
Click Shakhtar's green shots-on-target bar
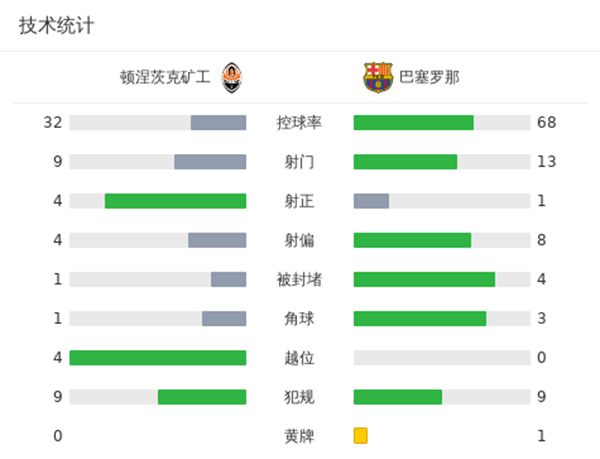pos(175,201)
